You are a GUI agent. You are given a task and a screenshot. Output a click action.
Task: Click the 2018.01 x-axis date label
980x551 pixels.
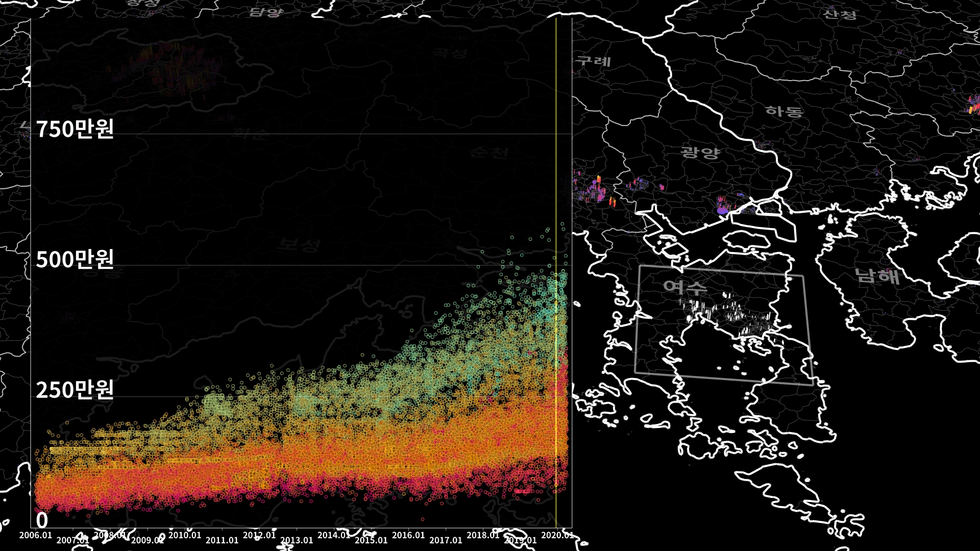point(483,535)
